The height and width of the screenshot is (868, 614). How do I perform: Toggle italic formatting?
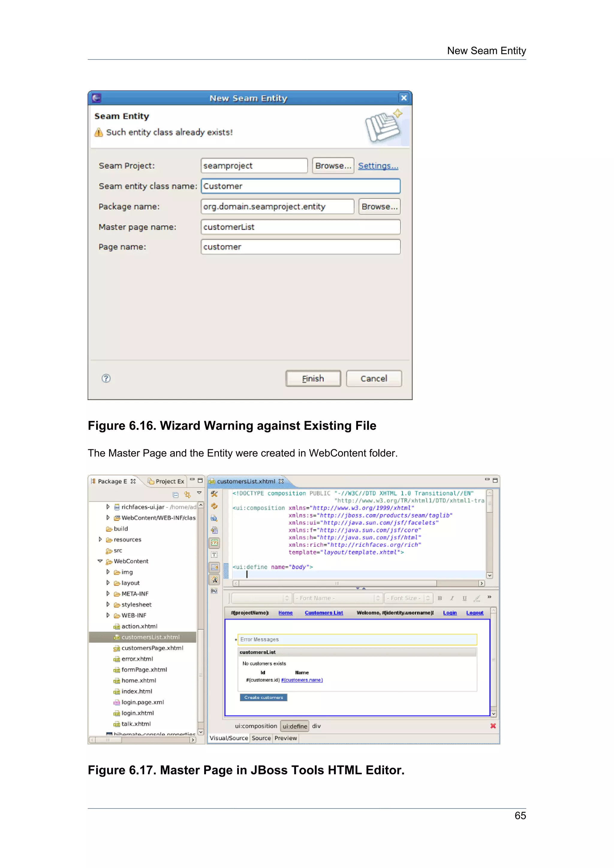[452, 598]
